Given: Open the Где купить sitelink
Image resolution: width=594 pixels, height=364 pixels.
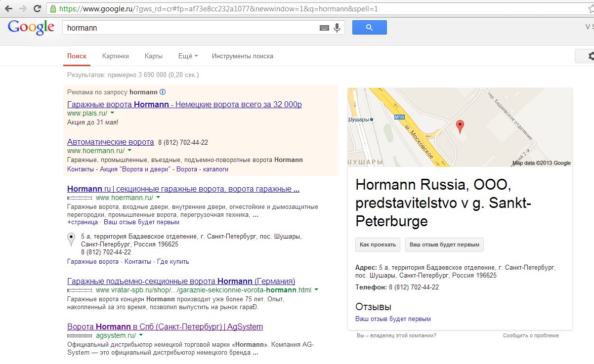Looking at the screenshot, I should pos(173,261).
